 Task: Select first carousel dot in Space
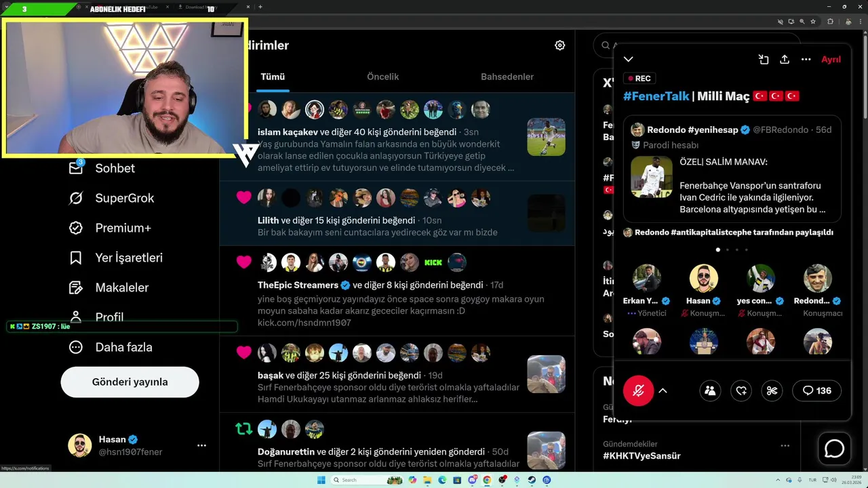coord(717,249)
